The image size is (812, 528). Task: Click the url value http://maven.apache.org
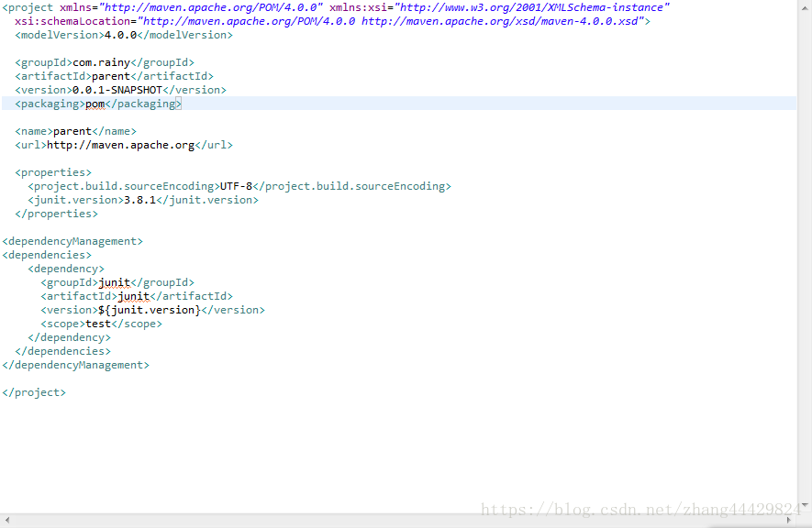(x=121, y=146)
